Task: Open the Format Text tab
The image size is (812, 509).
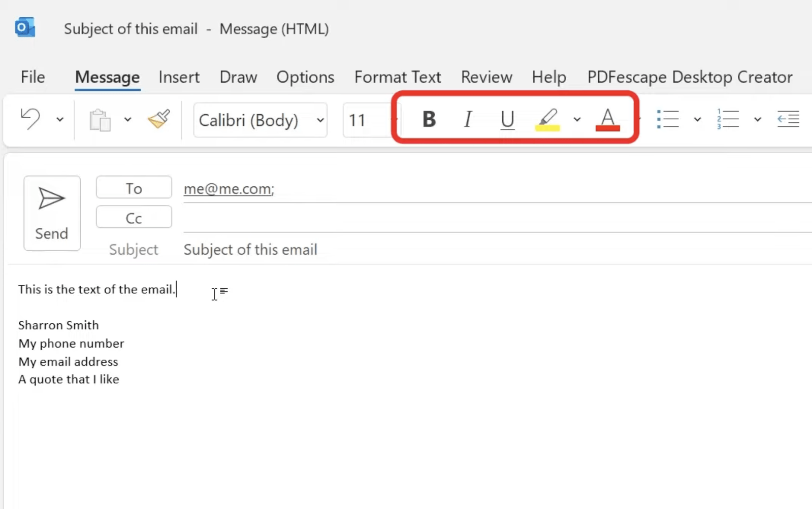Action: click(398, 77)
